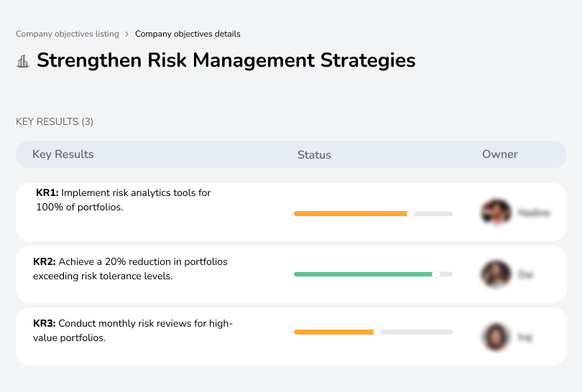Open the Company objectives listing breadcrumb
Viewport: 582px width, 392px height.
pyautogui.click(x=68, y=34)
